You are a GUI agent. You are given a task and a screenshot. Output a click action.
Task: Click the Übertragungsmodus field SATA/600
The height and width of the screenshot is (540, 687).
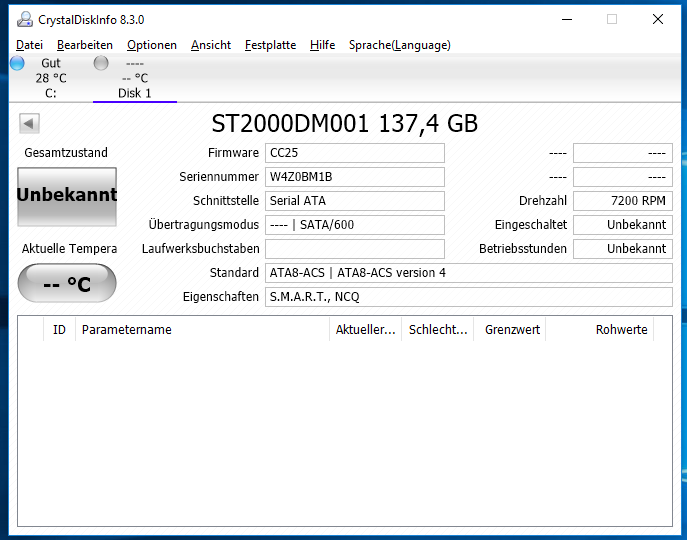[355, 225]
